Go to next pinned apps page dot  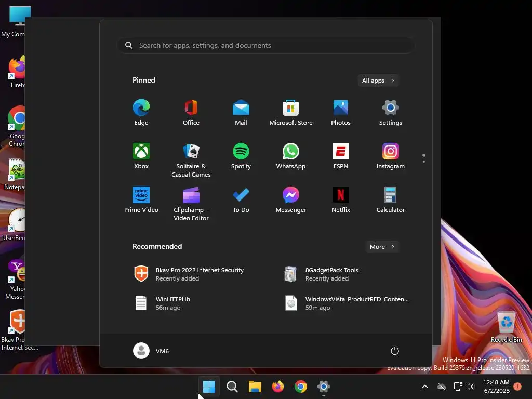(x=424, y=162)
